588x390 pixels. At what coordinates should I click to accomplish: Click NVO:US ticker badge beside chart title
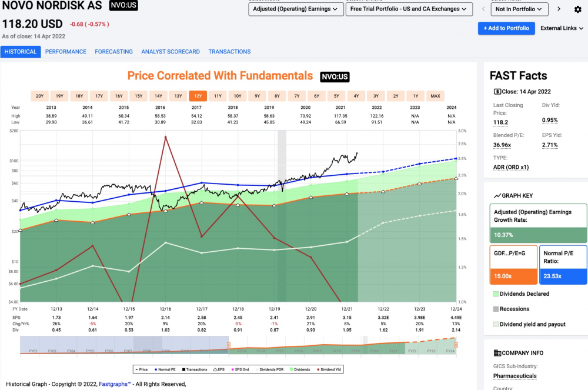click(335, 77)
